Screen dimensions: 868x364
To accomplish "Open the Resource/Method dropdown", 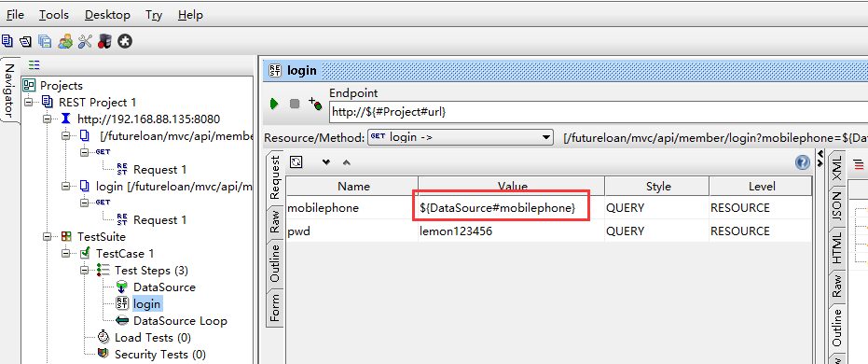I will (x=460, y=137).
